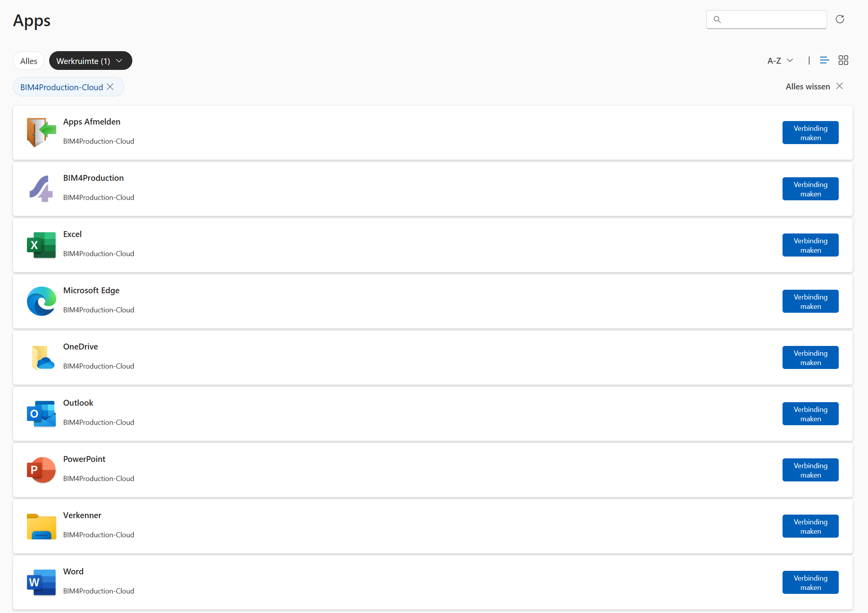Click the PowerPoint app icon
868x613 pixels.
tap(41, 470)
